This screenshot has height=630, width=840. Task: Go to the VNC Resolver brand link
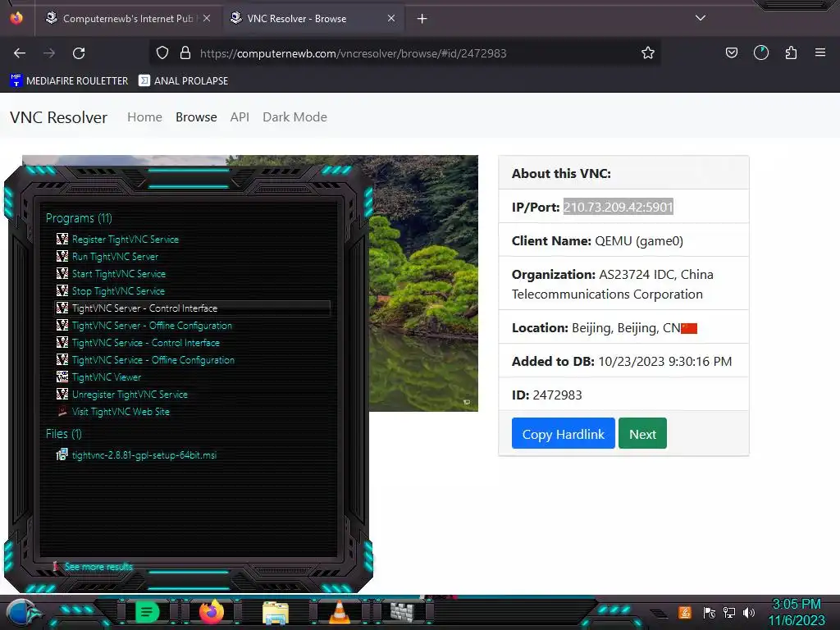point(58,117)
